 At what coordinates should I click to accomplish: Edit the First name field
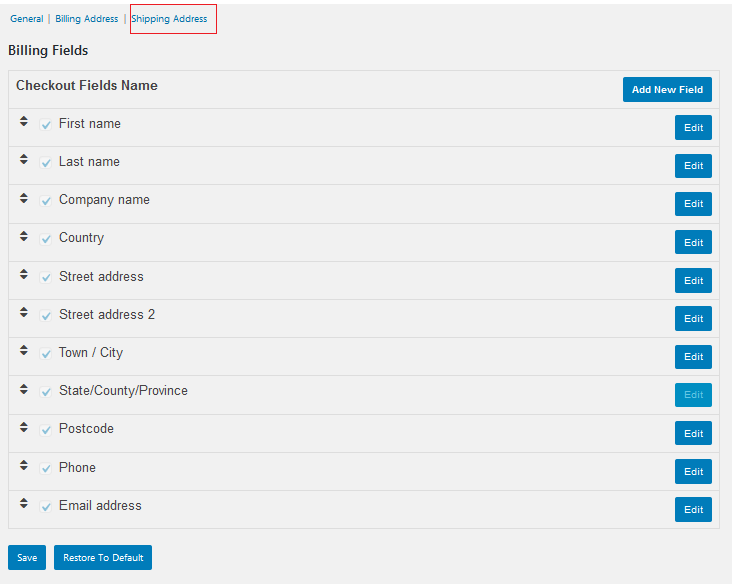(x=693, y=127)
